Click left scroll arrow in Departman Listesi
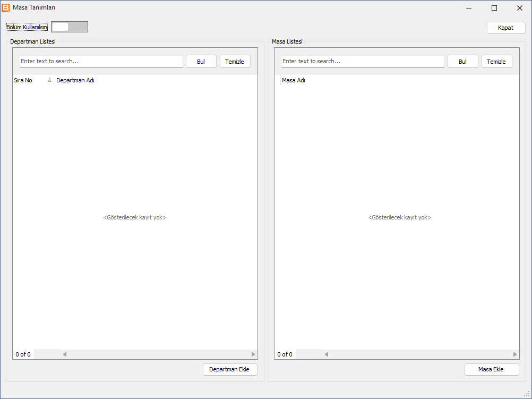The height and width of the screenshot is (399, 532). [64, 354]
